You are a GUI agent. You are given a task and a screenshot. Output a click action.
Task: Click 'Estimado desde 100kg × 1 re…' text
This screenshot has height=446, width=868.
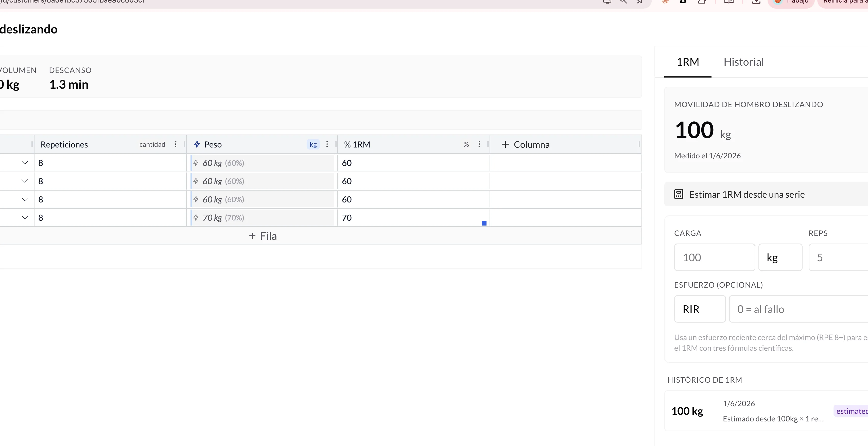pos(773,419)
